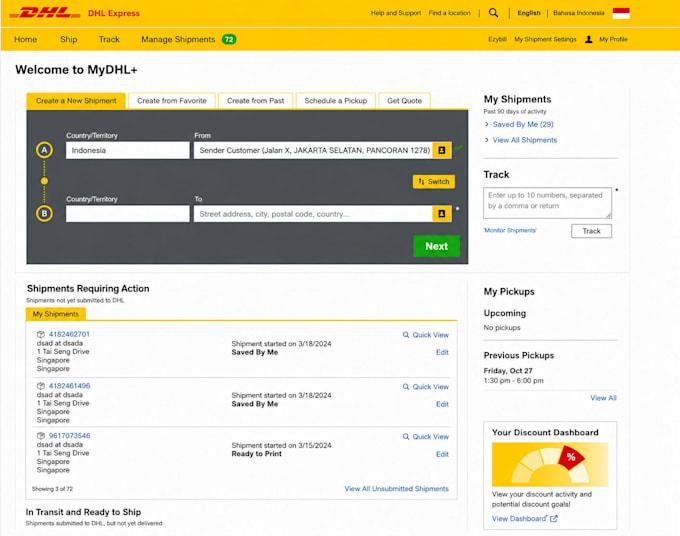Click the badge 72 on Manage Shipments
Image resolution: width=680 pixels, height=536 pixels.
(229, 39)
